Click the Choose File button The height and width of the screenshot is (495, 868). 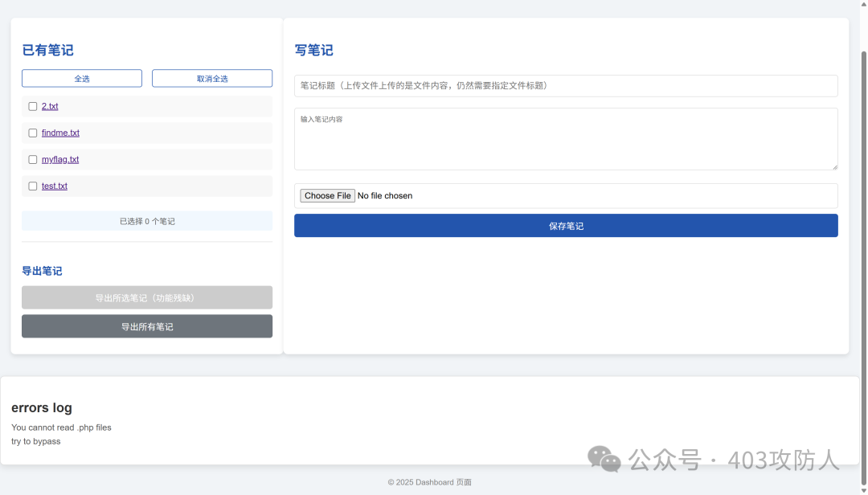pos(328,195)
